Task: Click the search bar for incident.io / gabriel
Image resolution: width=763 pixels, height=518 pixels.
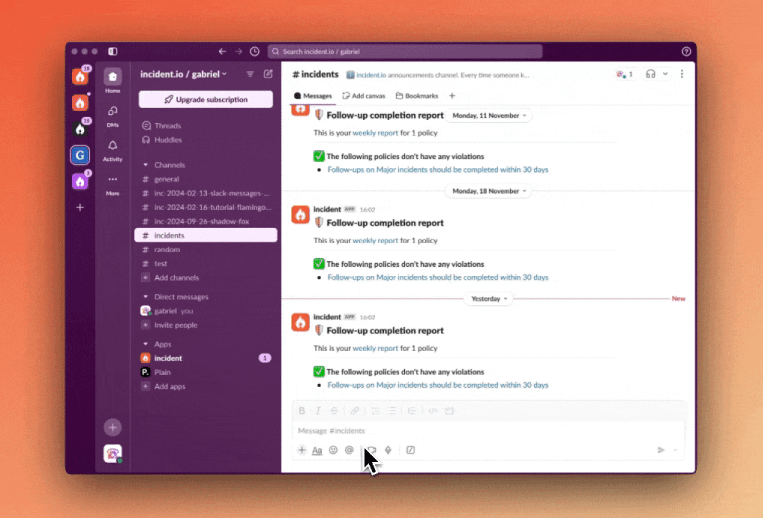Action: tap(405, 52)
